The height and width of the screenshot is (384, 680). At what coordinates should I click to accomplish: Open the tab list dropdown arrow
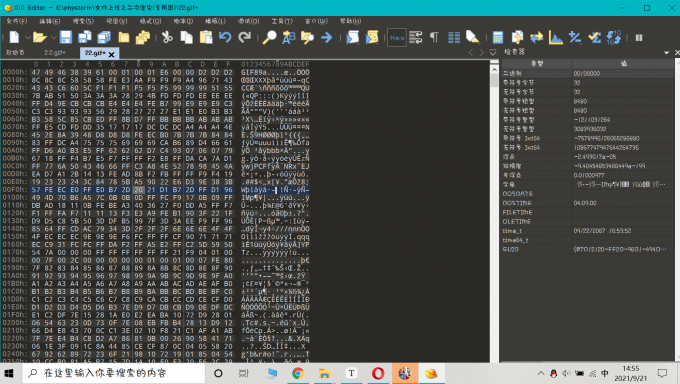493,53
